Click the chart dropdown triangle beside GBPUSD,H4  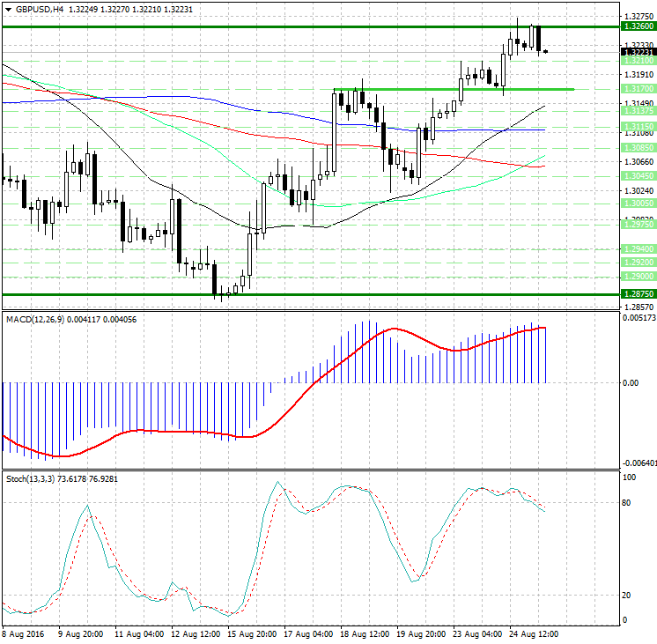click(6, 9)
